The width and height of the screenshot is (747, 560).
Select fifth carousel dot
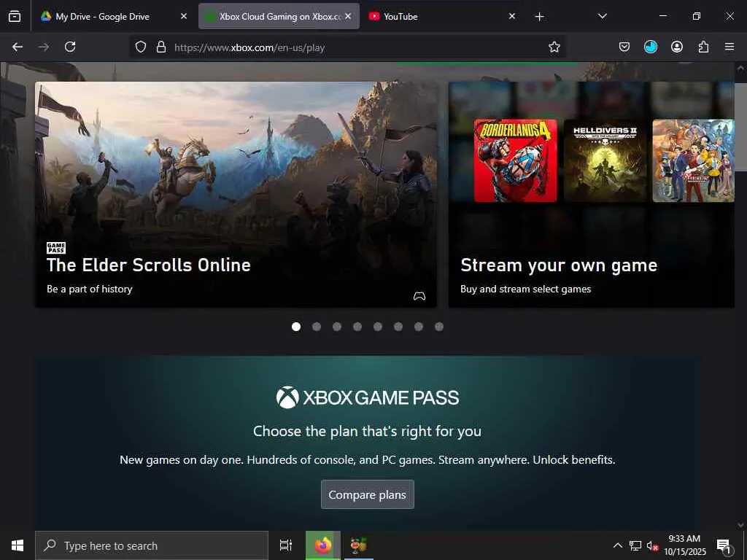click(378, 327)
